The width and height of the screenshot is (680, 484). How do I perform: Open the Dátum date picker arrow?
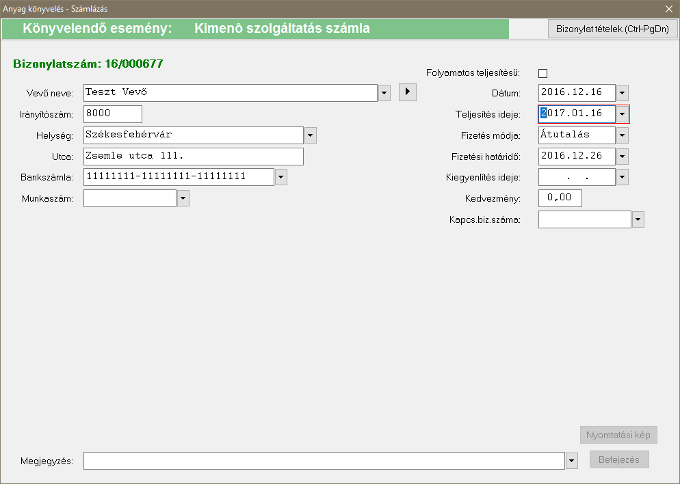coord(622,93)
